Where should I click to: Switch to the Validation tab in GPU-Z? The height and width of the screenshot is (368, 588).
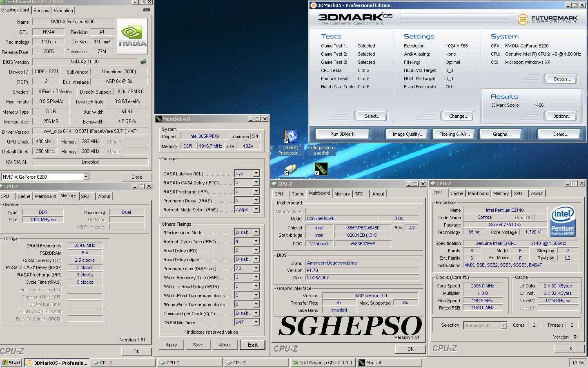point(63,11)
